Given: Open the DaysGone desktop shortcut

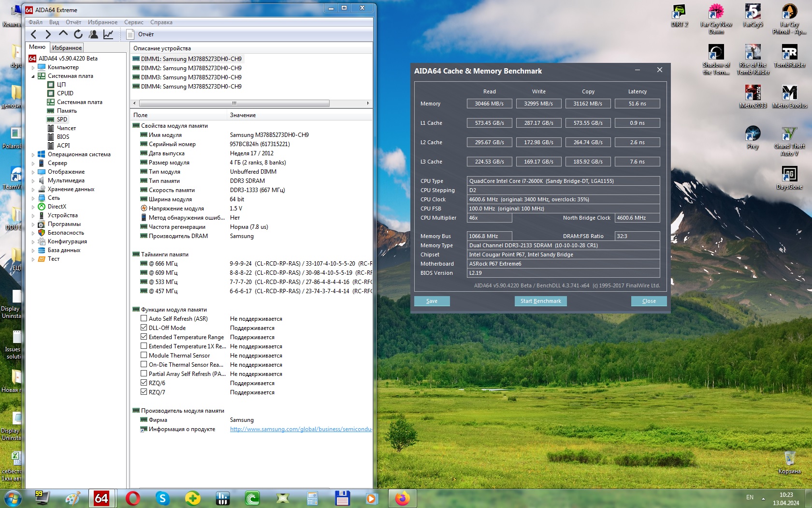Looking at the screenshot, I should pos(789,178).
